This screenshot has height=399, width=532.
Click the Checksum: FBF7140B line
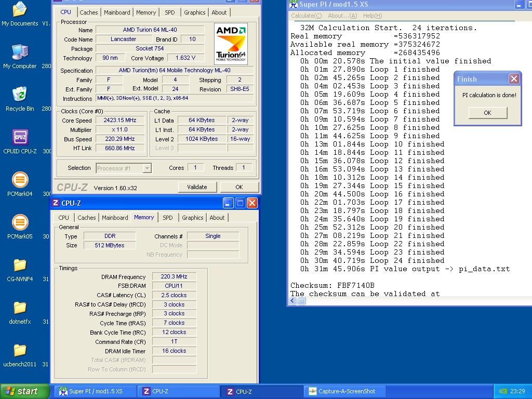pyautogui.click(x=332, y=285)
